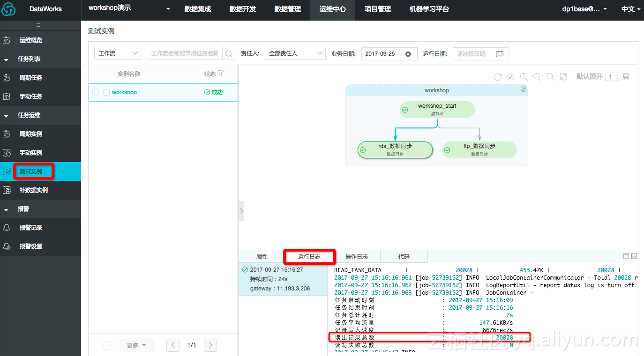The width and height of the screenshot is (644, 356).
Task: Click the 周期实例 sidebar icon
Action: (7, 134)
